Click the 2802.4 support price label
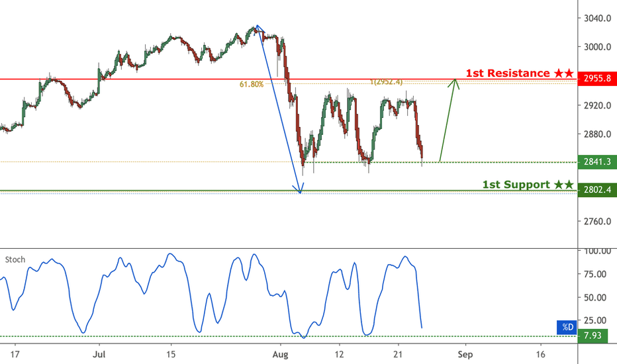Screen dimensions: 617x364 pyautogui.click(x=597, y=190)
